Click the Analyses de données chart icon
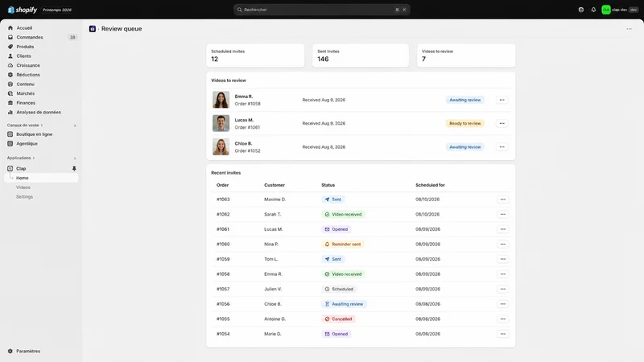This screenshot has height=362, width=644. tap(10, 113)
